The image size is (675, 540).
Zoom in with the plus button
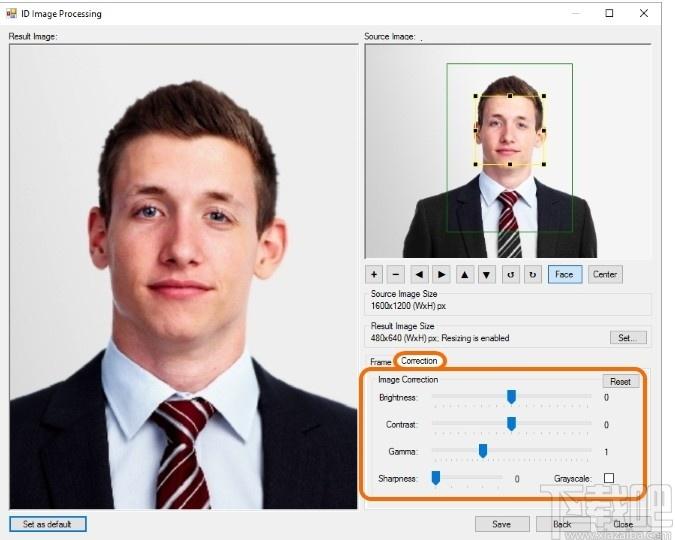[374, 274]
